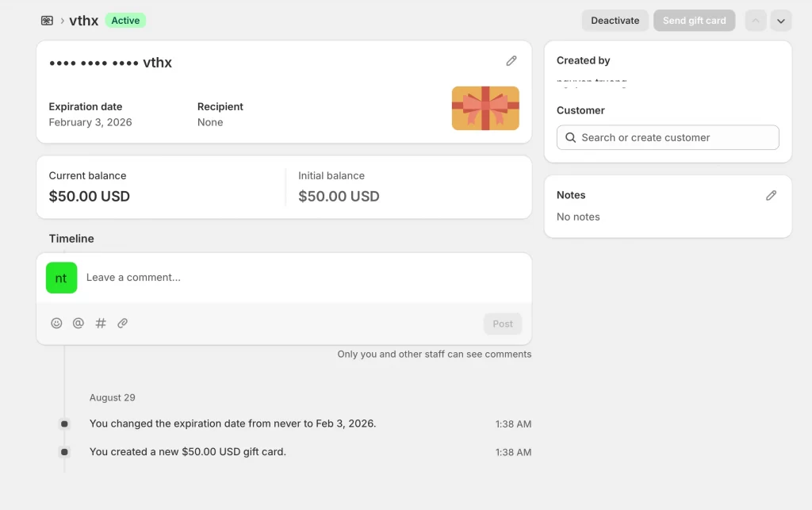This screenshot has width=812, height=510.
Task: Attach file with paperclip icon
Action: tap(122, 323)
